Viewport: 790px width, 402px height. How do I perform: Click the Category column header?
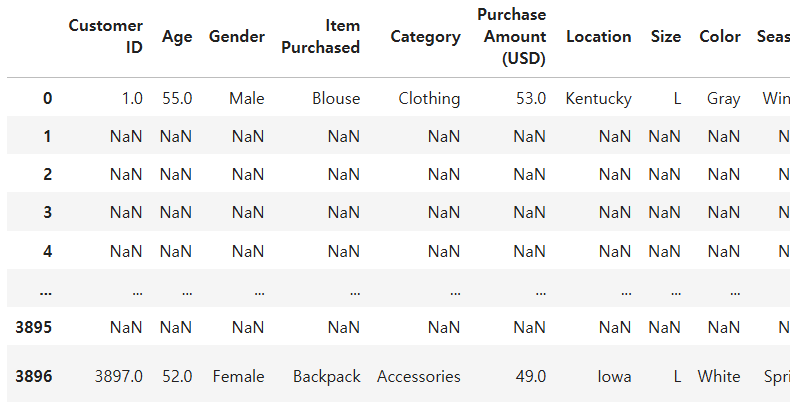point(425,37)
